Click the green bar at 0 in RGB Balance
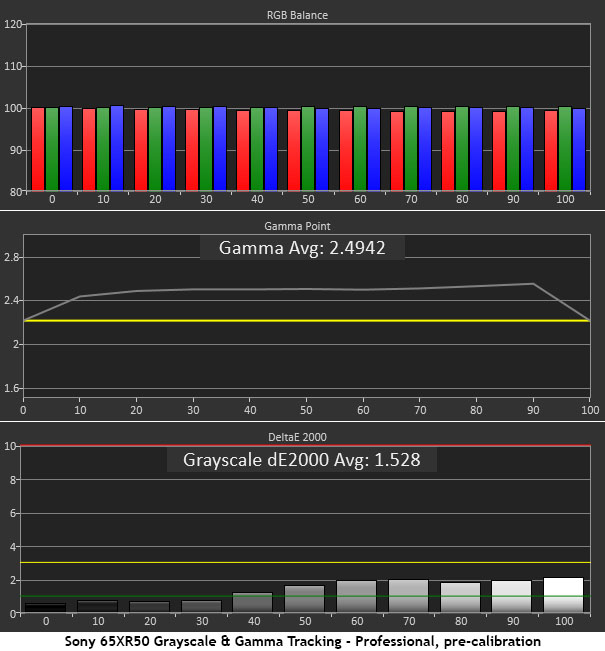 click(52, 149)
